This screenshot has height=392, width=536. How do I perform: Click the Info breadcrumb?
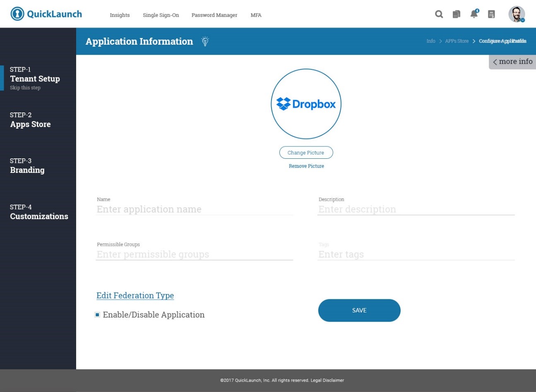431,41
